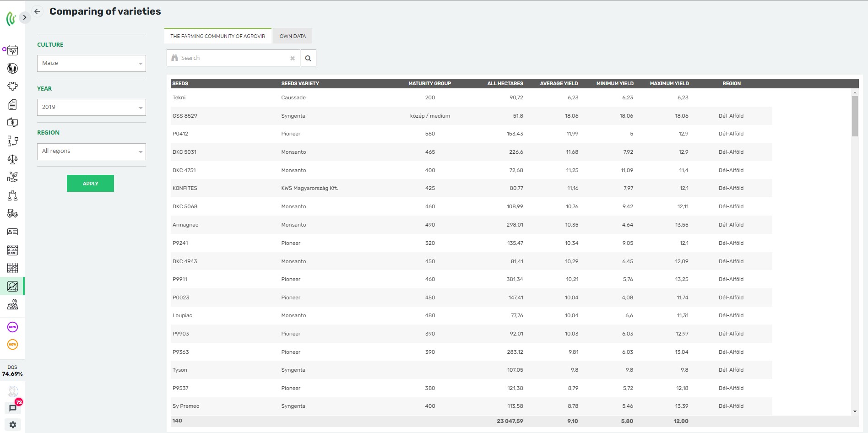
Task: Click the scales balance icon in sidebar
Action: point(12,159)
